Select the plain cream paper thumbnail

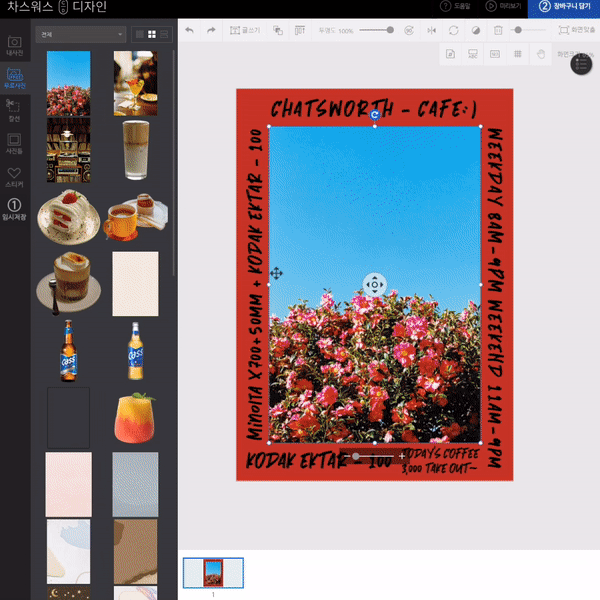[x=135, y=284]
